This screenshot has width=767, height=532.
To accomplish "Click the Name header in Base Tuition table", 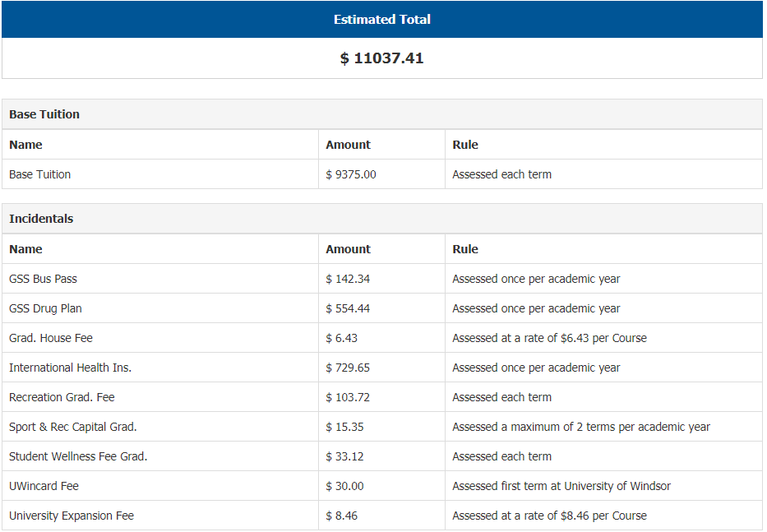I will click(25, 145).
